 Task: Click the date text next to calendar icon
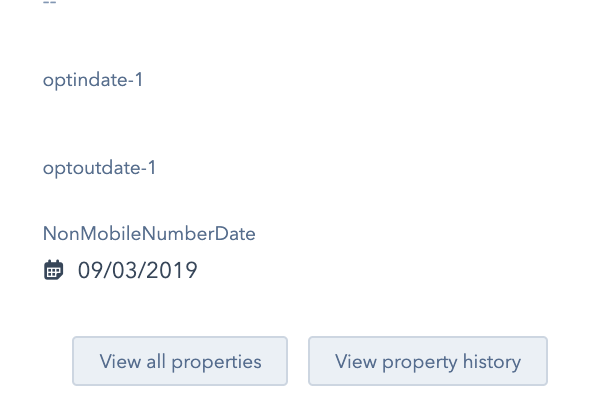[x=138, y=270]
